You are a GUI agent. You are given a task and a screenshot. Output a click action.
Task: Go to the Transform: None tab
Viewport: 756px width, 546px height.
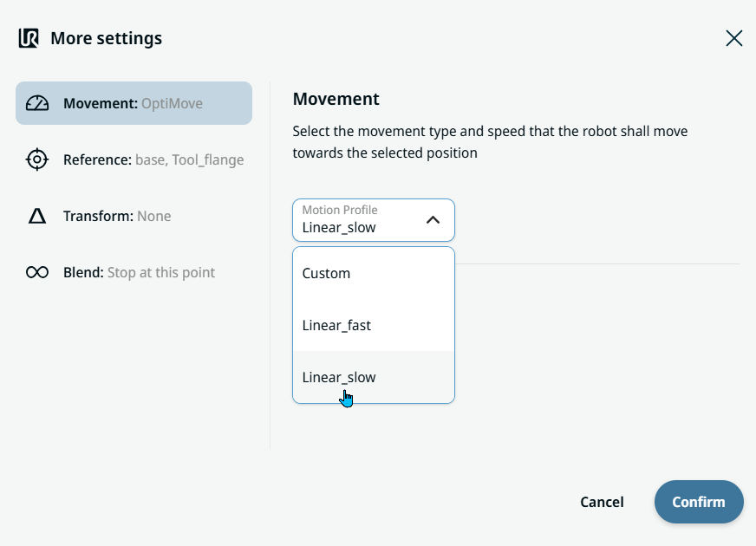point(117,217)
